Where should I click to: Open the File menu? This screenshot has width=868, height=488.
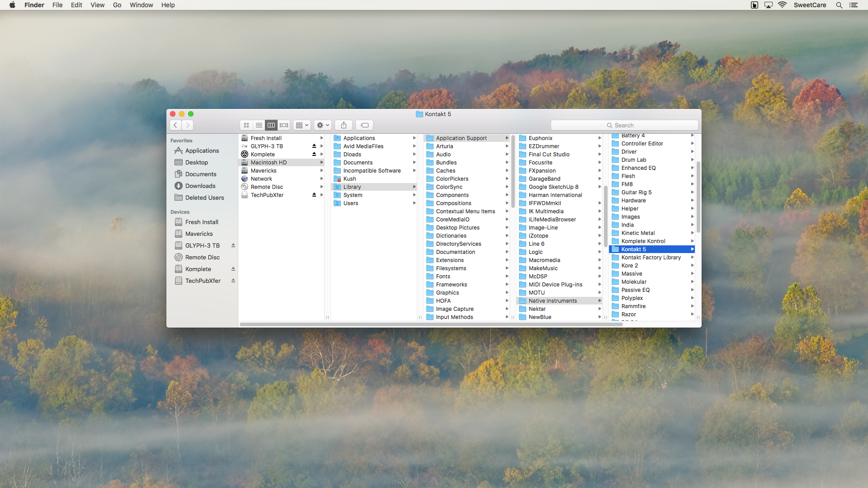pos(57,5)
